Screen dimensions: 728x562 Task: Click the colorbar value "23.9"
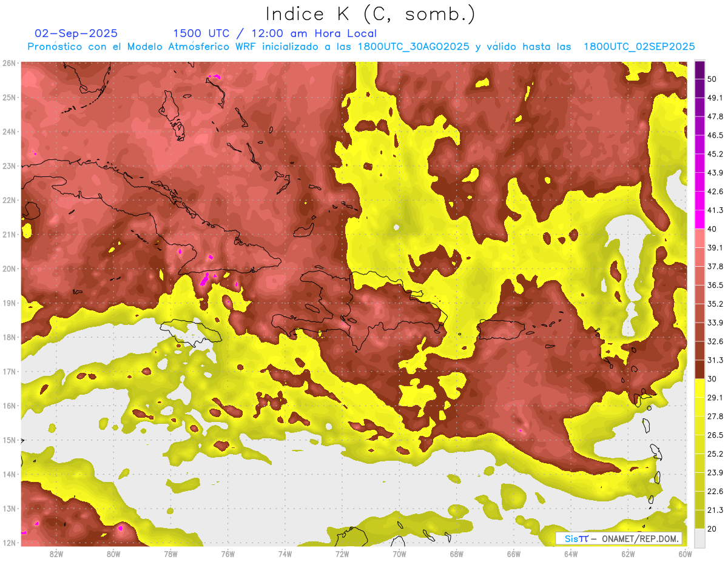pyautogui.click(x=715, y=472)
